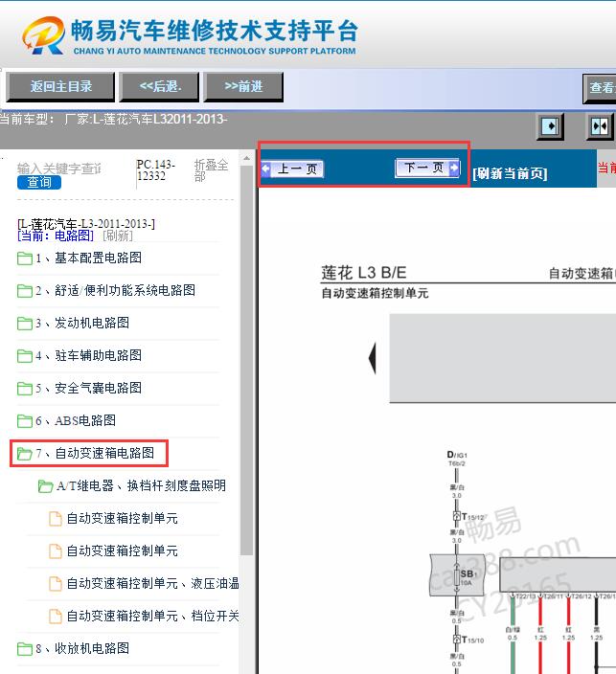616x674 pixels.
Task: Click document icon beside 液压油温 entry
Action: (55, 584)
